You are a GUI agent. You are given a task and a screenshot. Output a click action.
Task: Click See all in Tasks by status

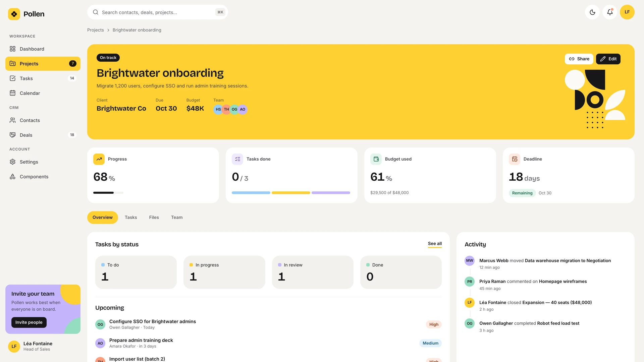(435, 244)
